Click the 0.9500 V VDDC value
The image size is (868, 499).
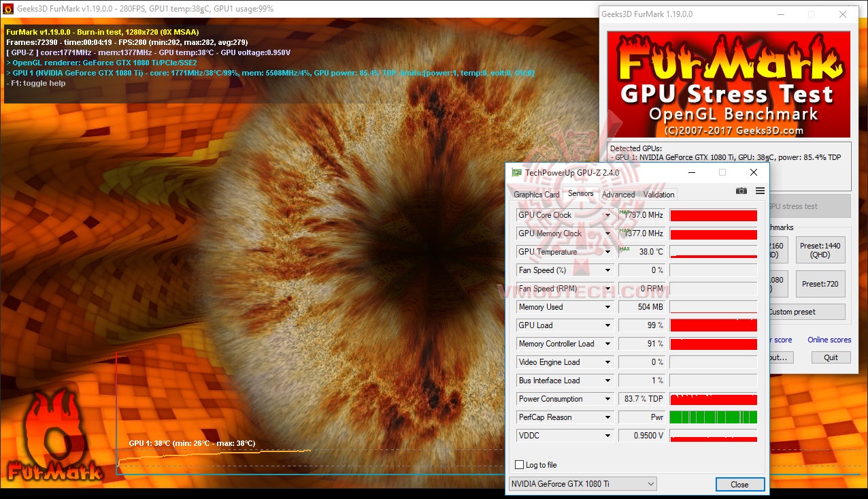(x=641, y=436)
